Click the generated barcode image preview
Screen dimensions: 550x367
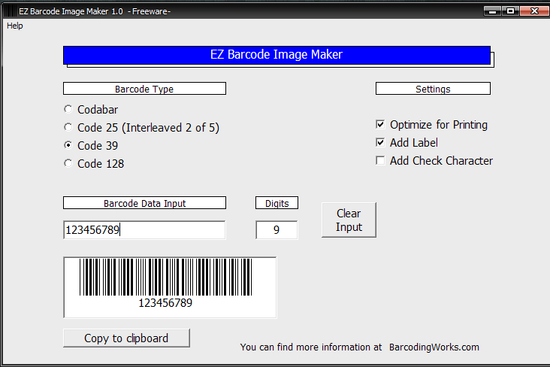point(170,287)
